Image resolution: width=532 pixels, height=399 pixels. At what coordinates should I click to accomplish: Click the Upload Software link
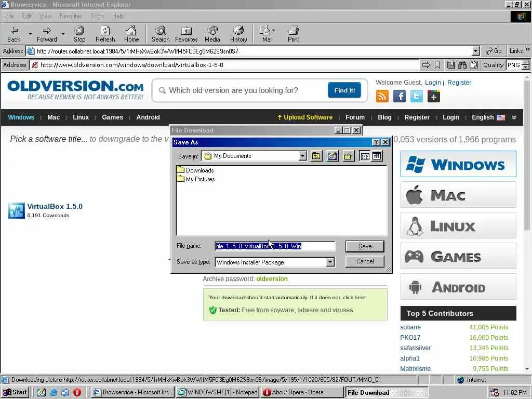click(304, 117)
